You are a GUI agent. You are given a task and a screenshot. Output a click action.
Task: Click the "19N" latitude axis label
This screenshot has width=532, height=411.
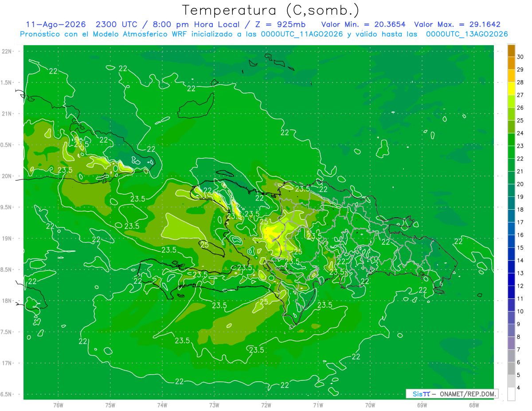(x=7, y=239)
